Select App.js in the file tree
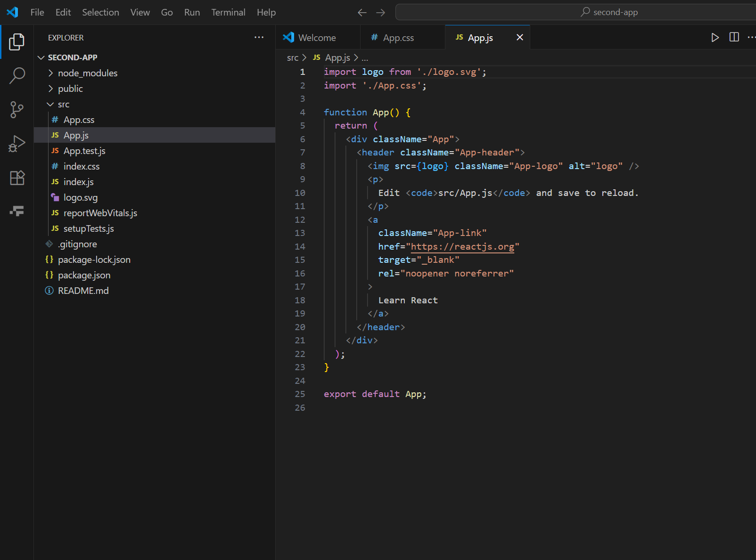This screenshot has width=756, height=560. click(x=155, y=135)
